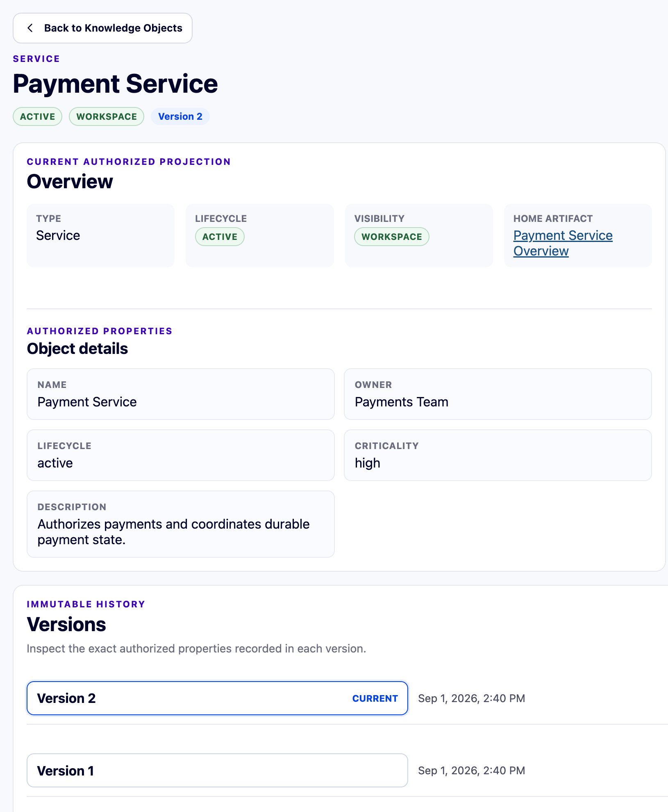Click the Version 1 timestamp Sep 1, 2026
The image size is (668, 812).
471,771
